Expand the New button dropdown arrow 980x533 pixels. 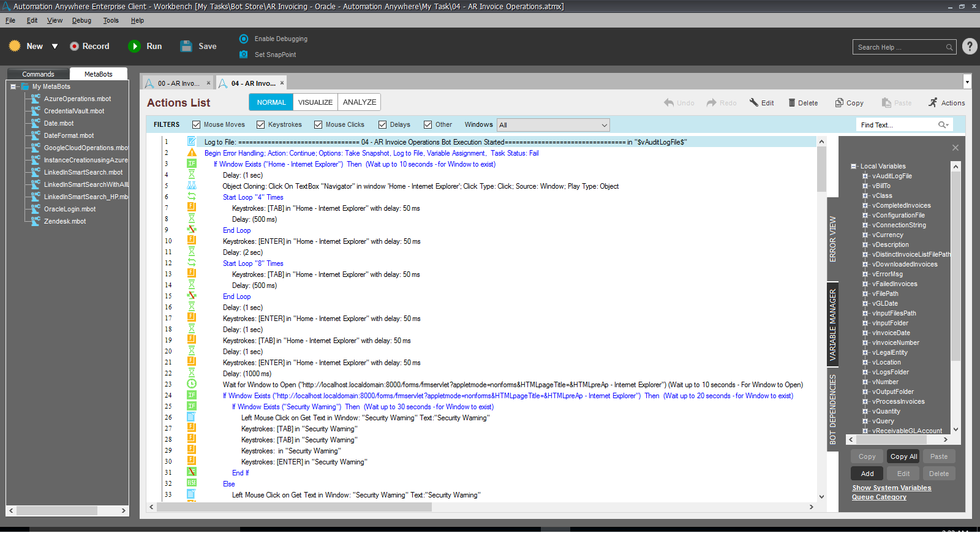[55, 47]
